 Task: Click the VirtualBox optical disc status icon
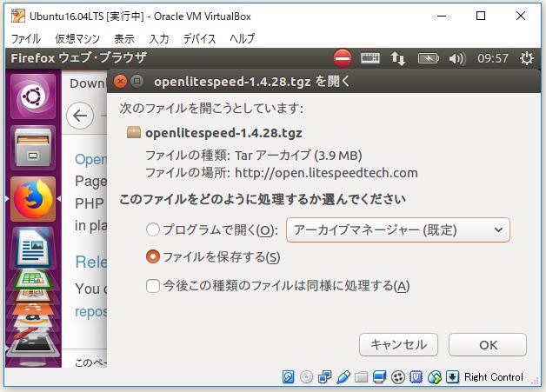pos(306,376)
